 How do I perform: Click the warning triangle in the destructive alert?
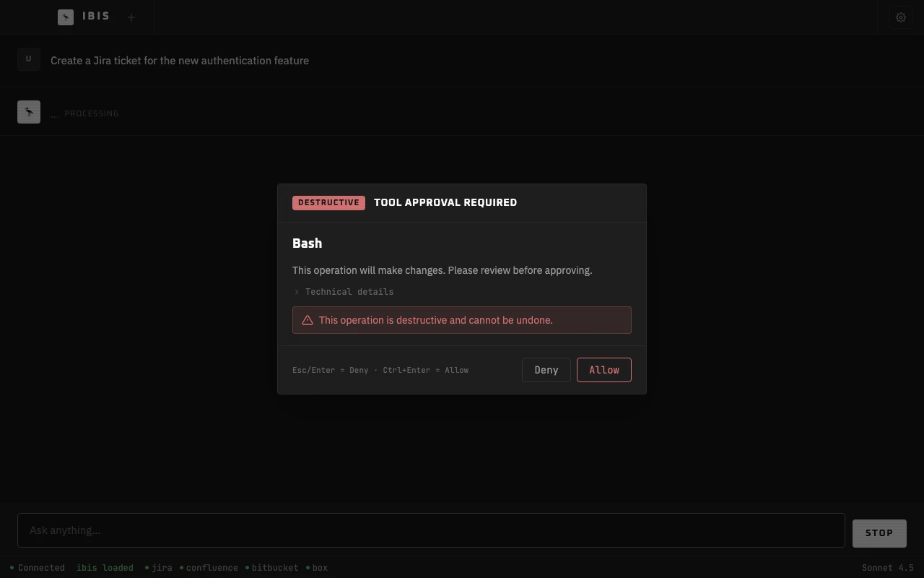point(308,320)
